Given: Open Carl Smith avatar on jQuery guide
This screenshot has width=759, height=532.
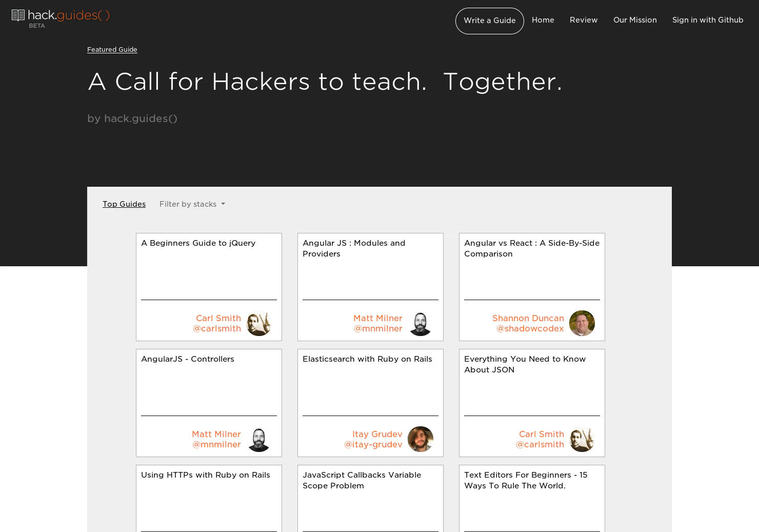Looking at the screenshot, I should 259,323.
